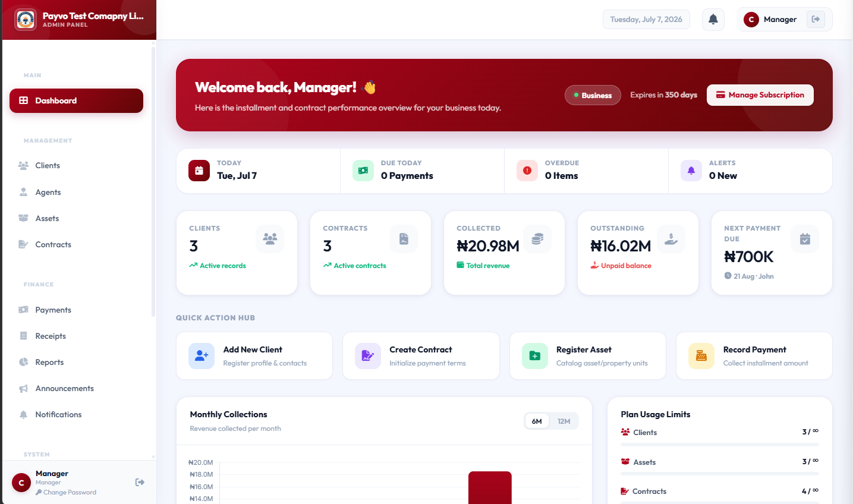Click the ₦16.02M outstanding amount
Image resolution: width=853 pixels, height=504 pixels.
(x=621, y=246)
